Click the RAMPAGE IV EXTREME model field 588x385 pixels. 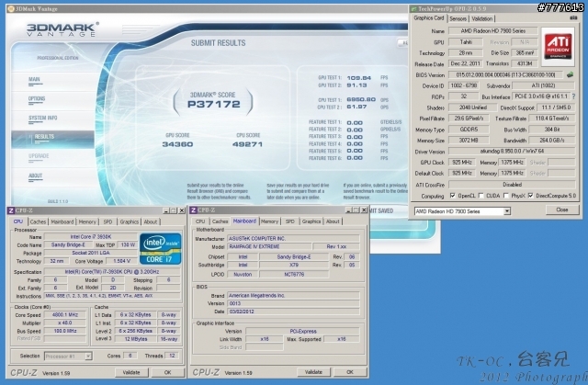pyautogui.click(x=269, y=246)
